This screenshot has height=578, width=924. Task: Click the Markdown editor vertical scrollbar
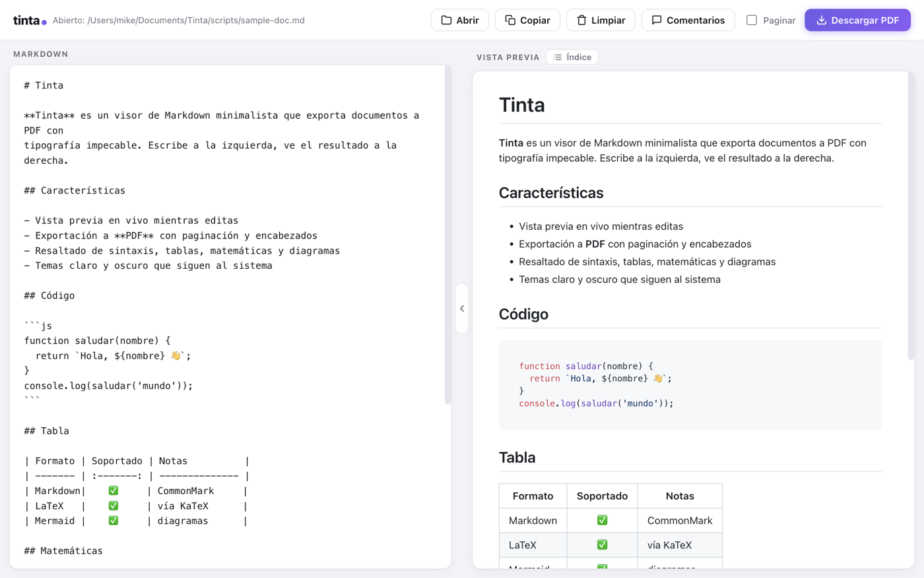pyautogui.click(x=448, y=235)
